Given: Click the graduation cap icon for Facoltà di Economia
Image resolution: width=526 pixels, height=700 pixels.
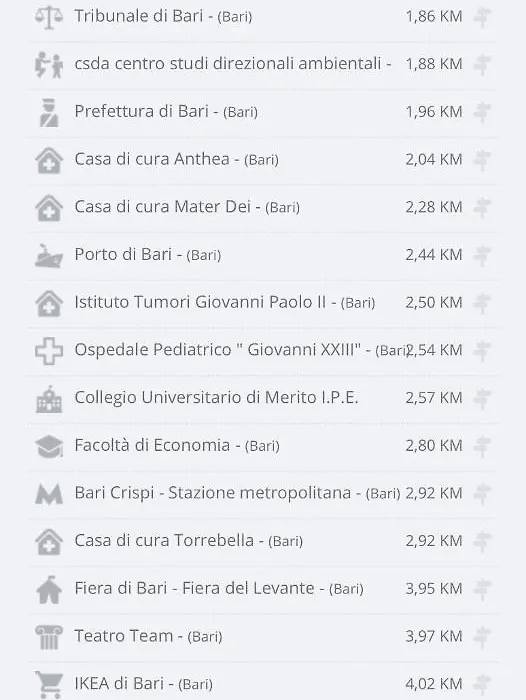Looking at the screenshot, I should click(49, 446).
